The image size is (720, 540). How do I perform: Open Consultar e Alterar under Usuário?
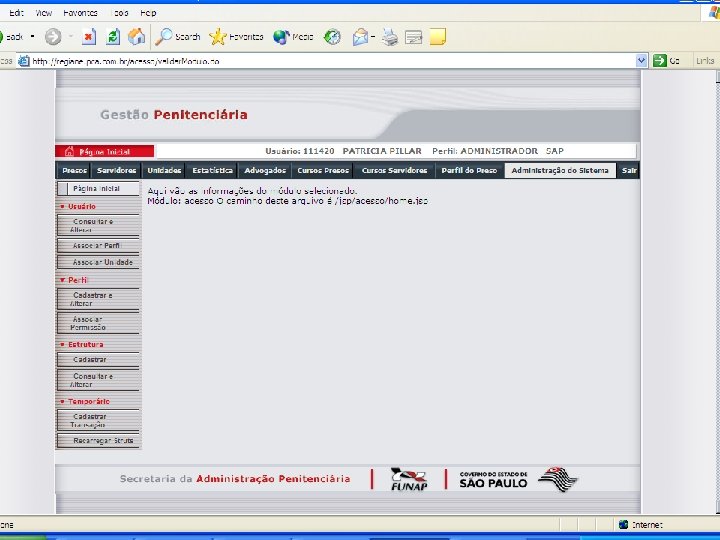coord(98,225)
